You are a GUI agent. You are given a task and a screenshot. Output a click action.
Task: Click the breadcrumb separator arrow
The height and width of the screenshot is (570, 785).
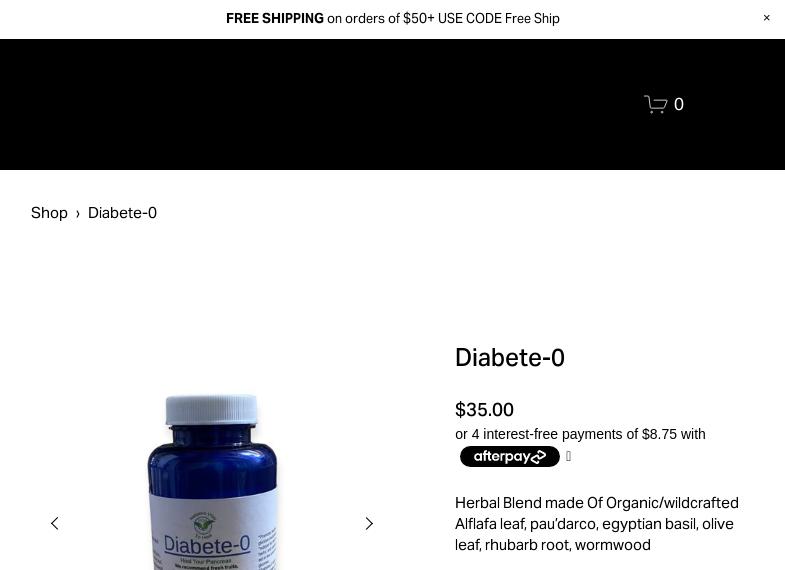click(x=78, y=214)
